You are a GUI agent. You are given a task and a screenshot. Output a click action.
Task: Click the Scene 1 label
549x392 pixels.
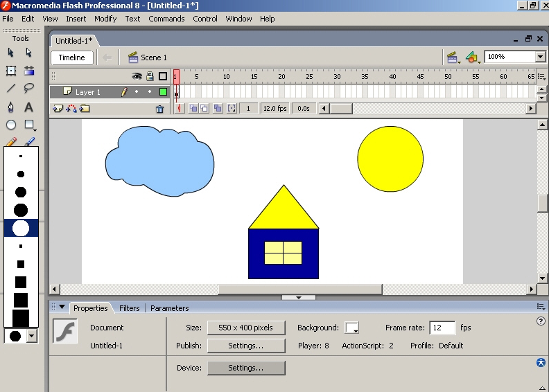coord(154,57)
